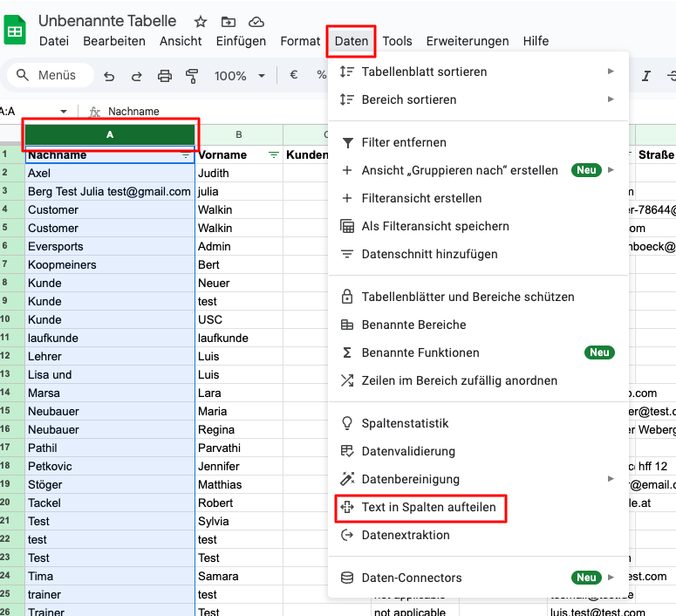Select the paint format tool
The height and width of the screenshot is (616, 676).
click(x=192, y=77)
